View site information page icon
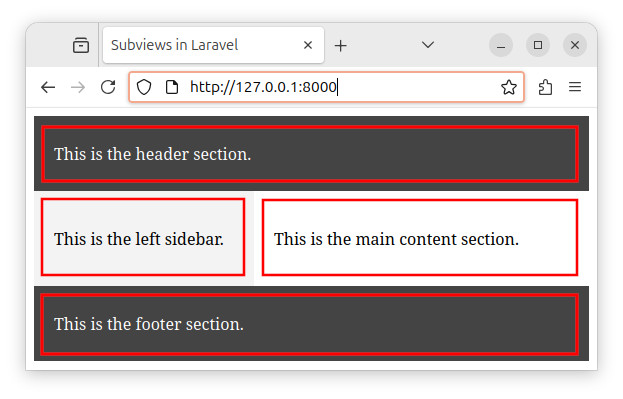This screenshot has height=399, width=623. (x=172, y=87)
